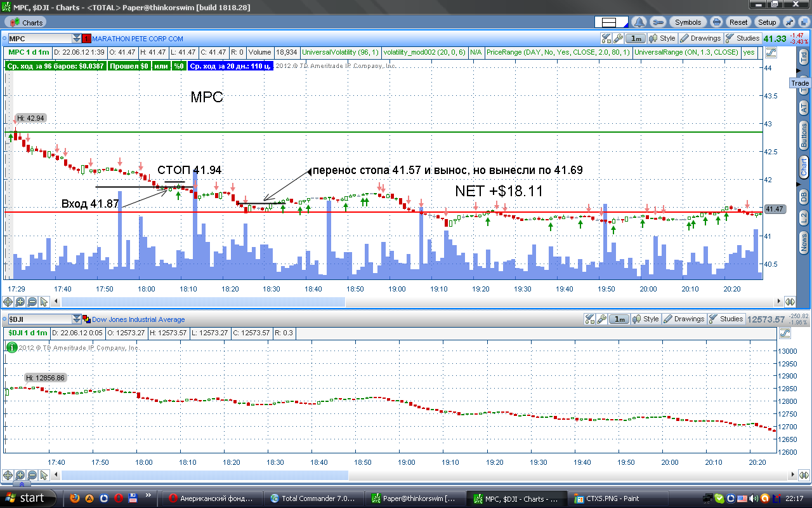The width and height of the screenshot is (812, 508).
Task: Switch to Total Commander taskbar window
Action: pos(315,498)
